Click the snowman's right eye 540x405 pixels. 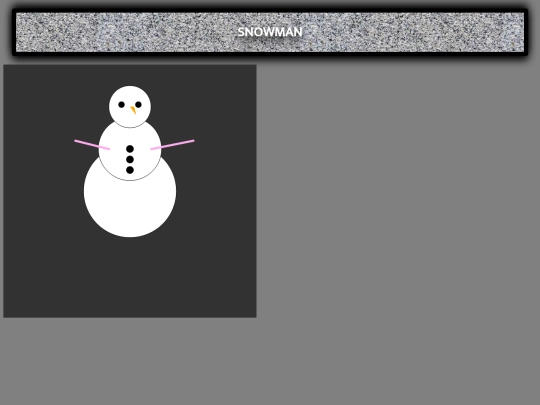click(x=138, y=105)
